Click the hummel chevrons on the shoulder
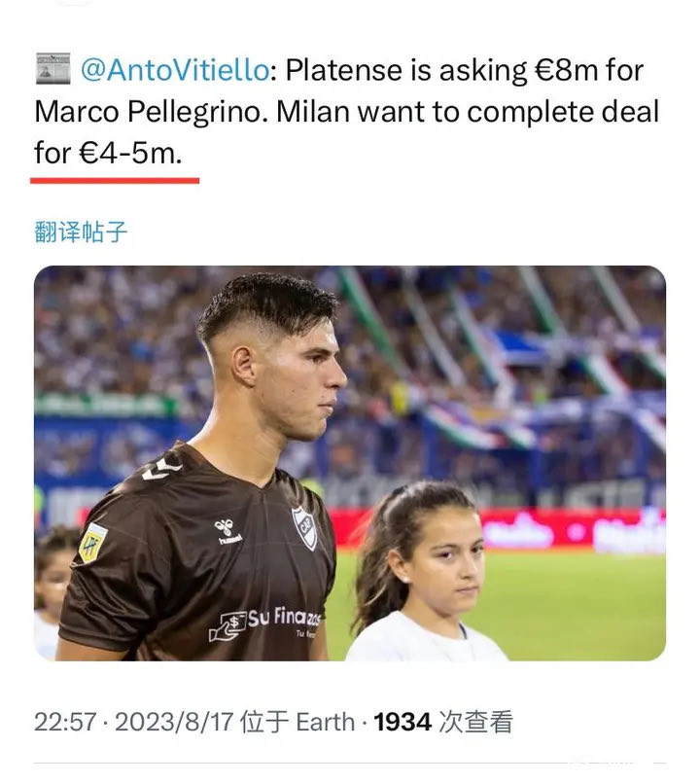The width and height of the screenshot is (700, 783). click(161, 470)
